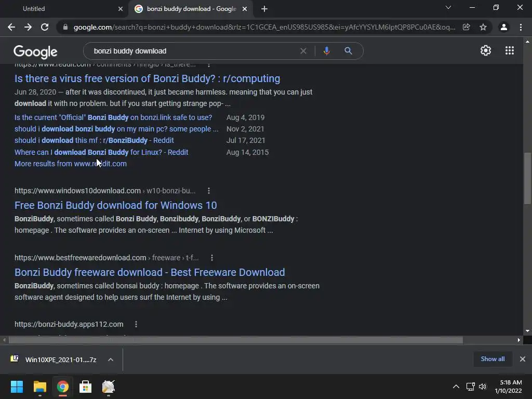
Task: Click the Chrome address bar URL
Action: click(264, 27)
